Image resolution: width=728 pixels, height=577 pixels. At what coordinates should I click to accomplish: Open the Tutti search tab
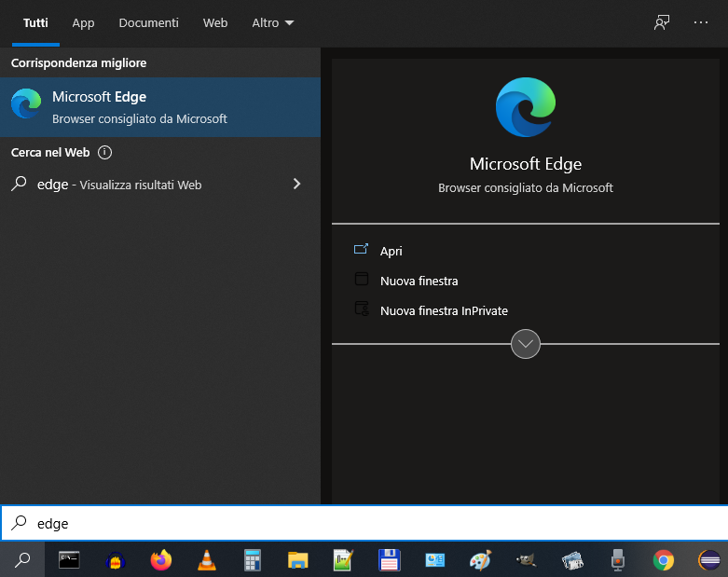point(35,22)
